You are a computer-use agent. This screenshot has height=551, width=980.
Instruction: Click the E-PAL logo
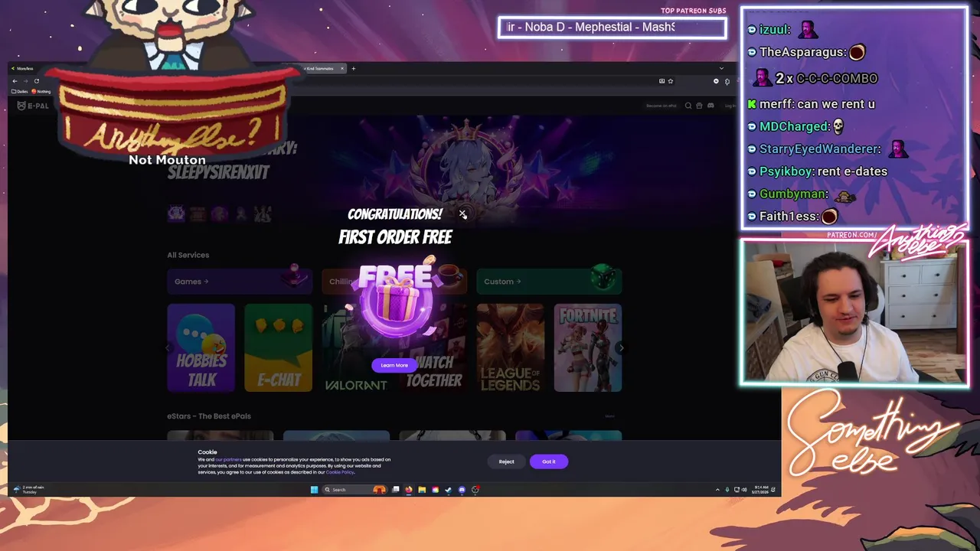click(x=33, y=106)
